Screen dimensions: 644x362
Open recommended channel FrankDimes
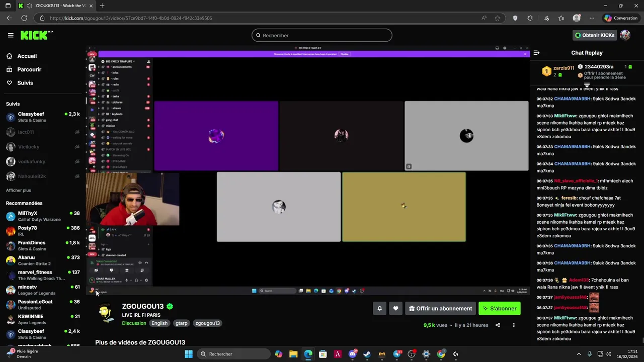click(43, 246)
